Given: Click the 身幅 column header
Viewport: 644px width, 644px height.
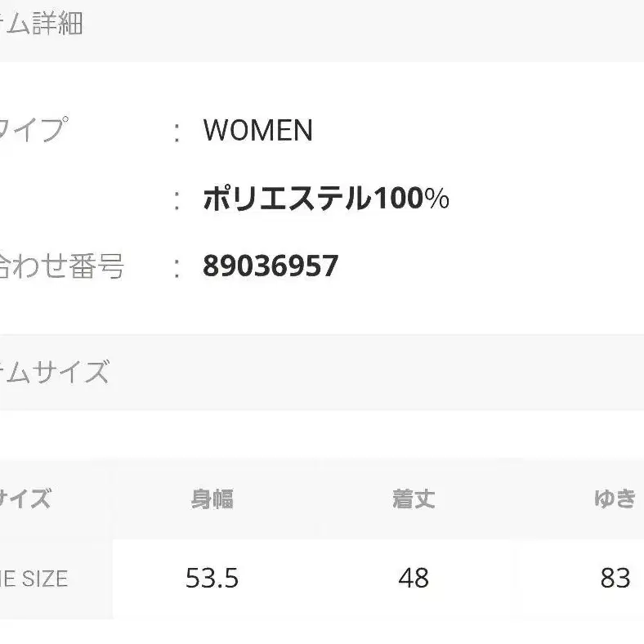Looking at the screenshot, I should (x=212, y=499).
